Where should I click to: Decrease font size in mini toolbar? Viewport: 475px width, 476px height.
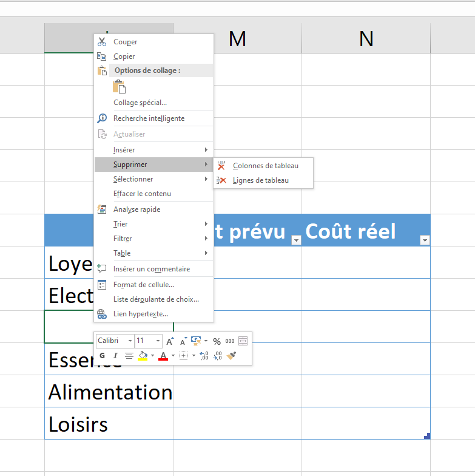183,341
